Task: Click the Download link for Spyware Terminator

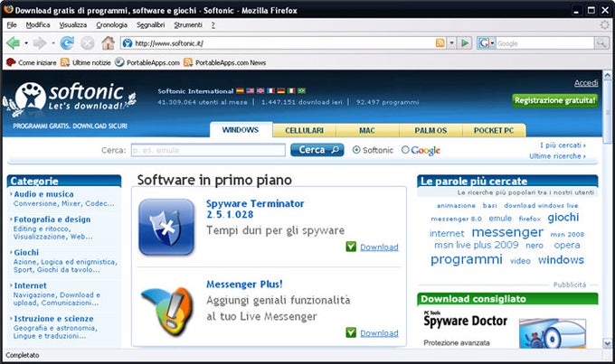Action: point(379,247)
